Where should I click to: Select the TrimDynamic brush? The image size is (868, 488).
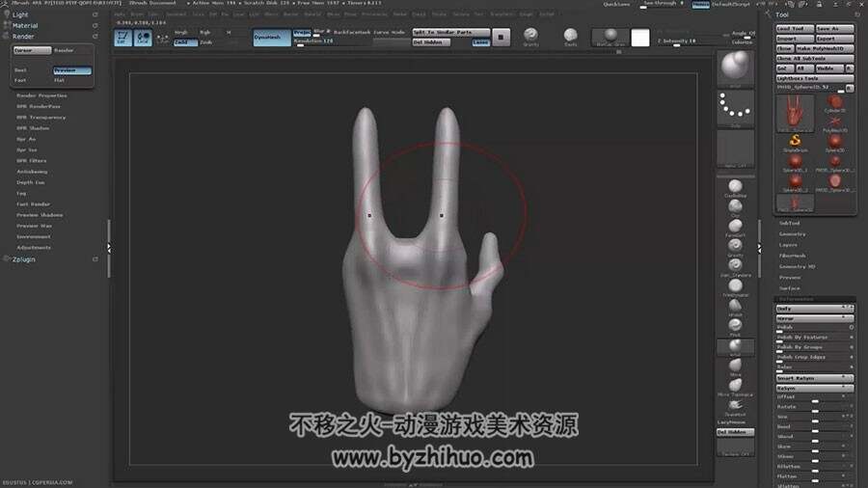[735, 287]
